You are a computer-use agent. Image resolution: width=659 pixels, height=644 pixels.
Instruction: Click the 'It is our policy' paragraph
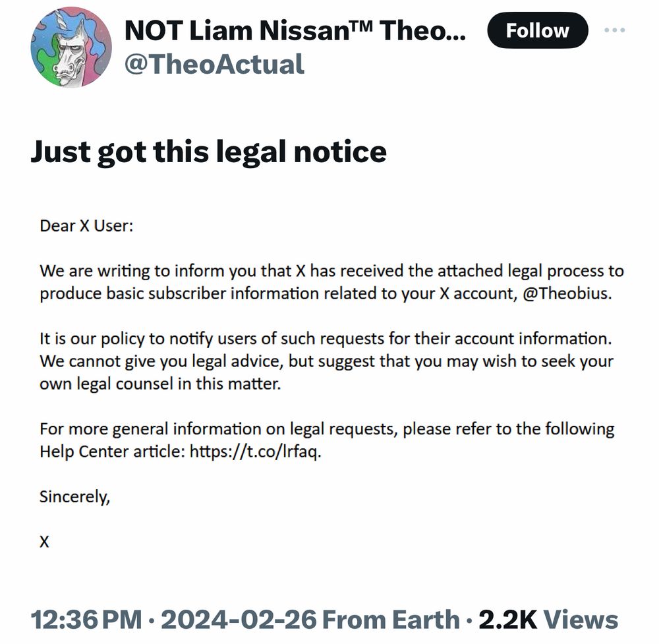327,361
